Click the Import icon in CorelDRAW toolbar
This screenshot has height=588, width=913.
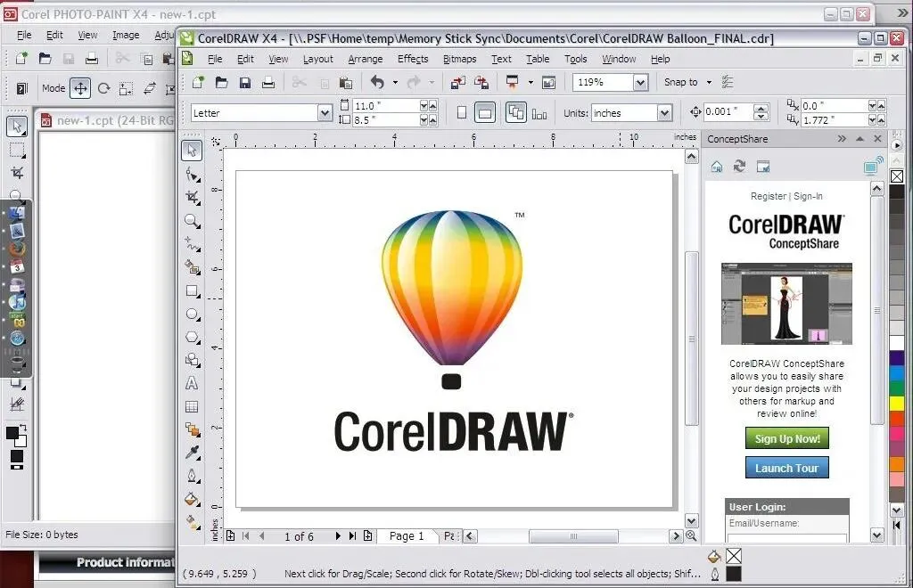457,83
